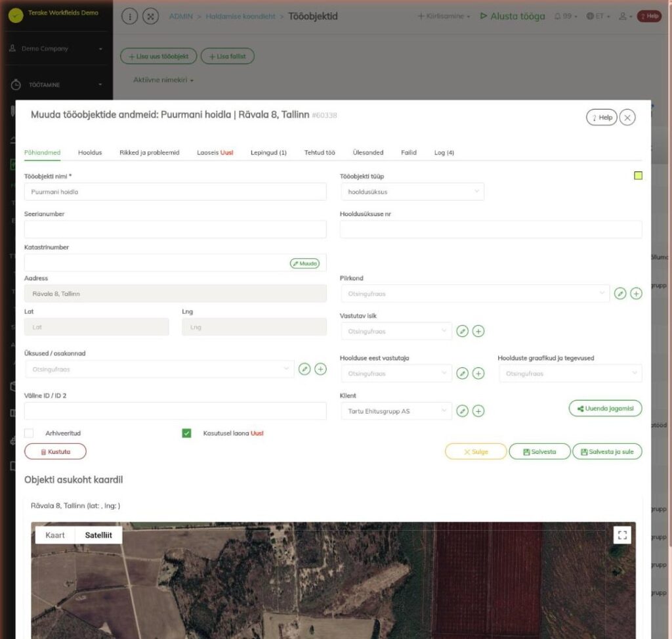672x639 pixels.
Task: Click Haldamise koondleht breadcrumb link
Action: point(240,16)
